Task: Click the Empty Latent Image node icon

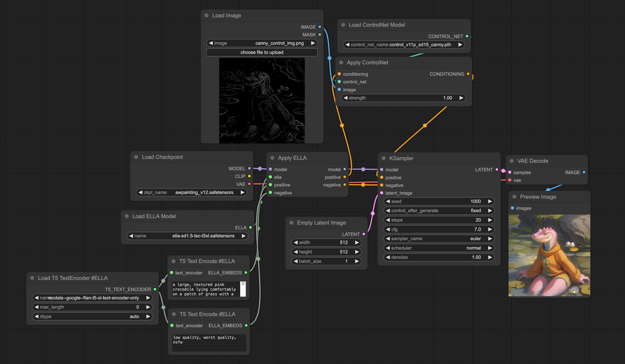Action: 291,222
